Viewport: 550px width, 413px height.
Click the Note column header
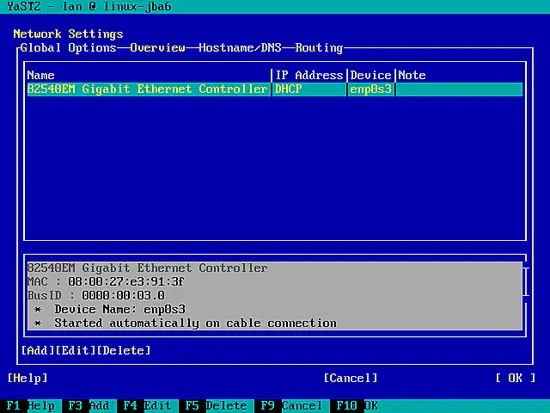(412, 75)
